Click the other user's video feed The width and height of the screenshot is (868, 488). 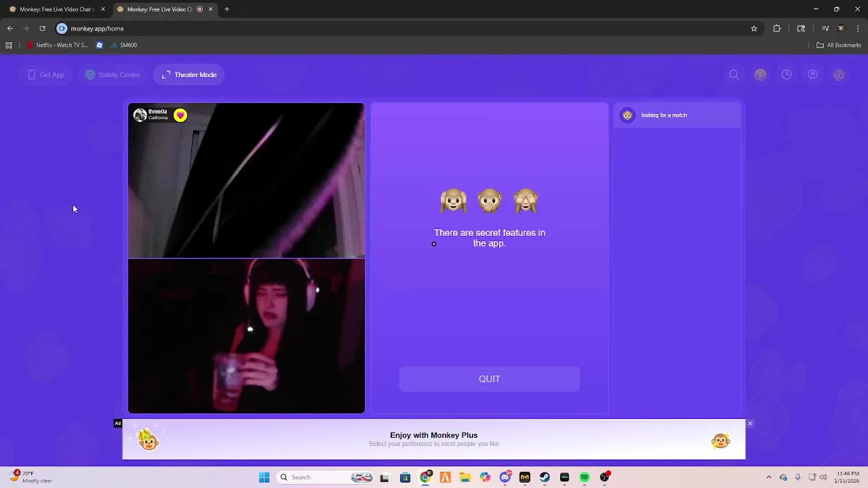pos(246,180)
